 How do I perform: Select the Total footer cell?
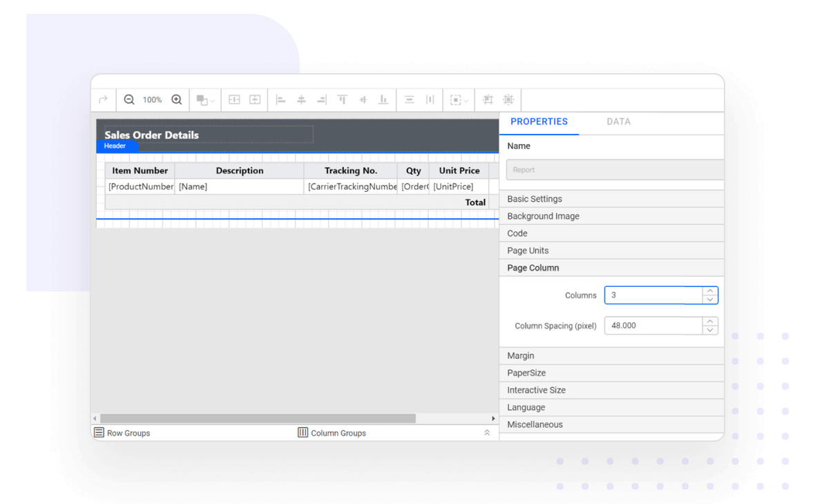point(297,202)
